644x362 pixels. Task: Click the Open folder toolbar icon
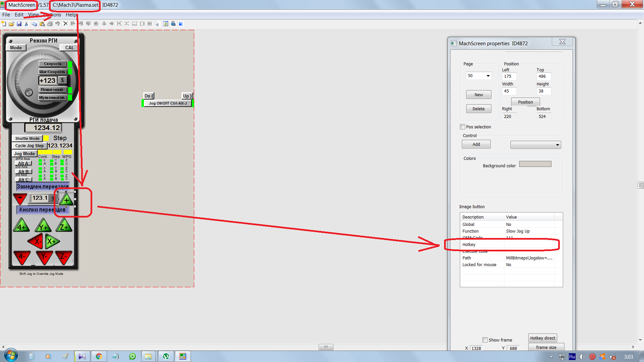[11, 24]
